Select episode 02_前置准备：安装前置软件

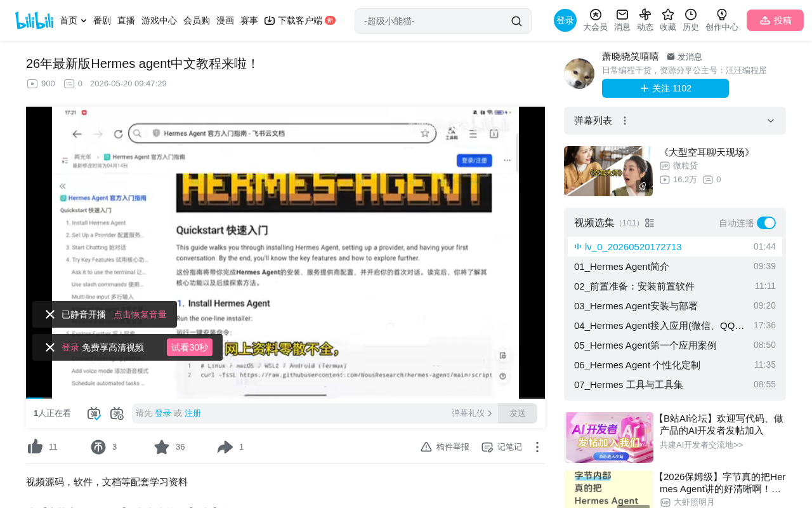[675, 286]
